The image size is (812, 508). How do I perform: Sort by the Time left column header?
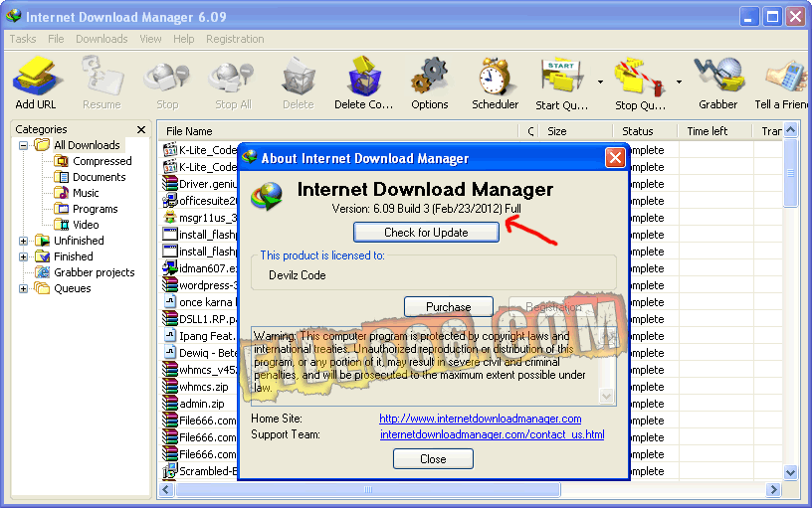(714, 131)
